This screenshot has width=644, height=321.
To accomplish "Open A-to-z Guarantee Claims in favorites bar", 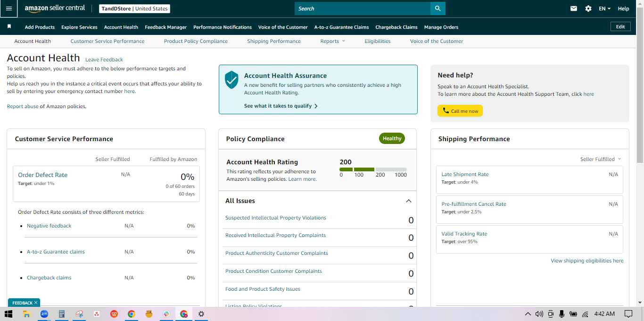I will (x=341, y=27).
